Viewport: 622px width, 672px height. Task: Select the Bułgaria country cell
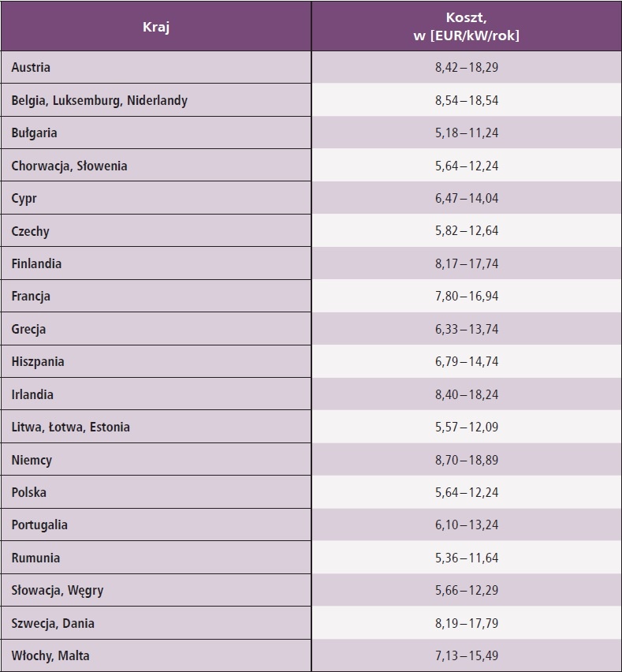tap(156, 133)
